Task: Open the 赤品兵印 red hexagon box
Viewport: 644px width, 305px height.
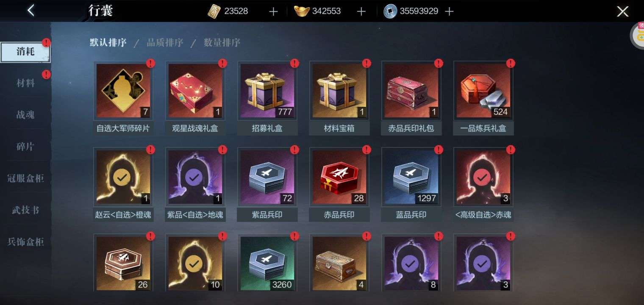Action: pos(339,177)
